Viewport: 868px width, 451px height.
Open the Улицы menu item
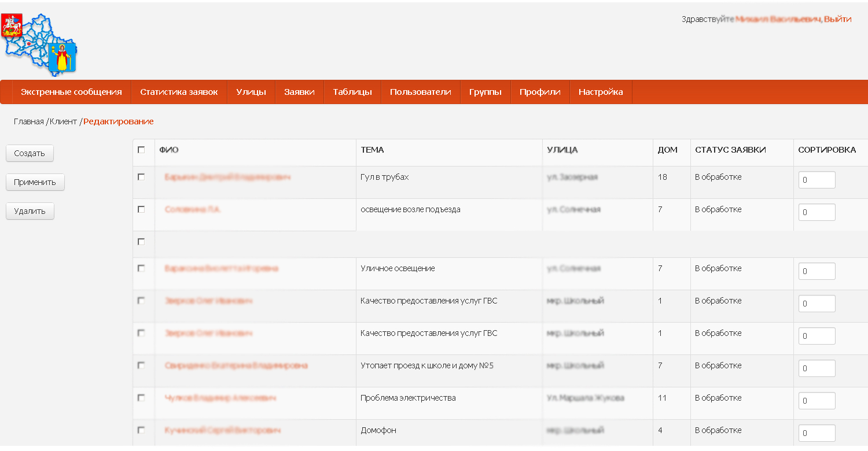pos(251,92)
